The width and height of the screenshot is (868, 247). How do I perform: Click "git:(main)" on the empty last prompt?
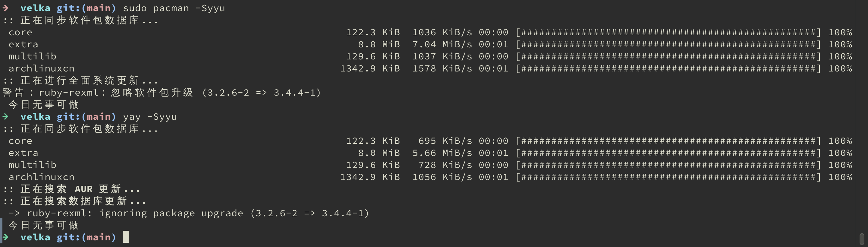86,237
